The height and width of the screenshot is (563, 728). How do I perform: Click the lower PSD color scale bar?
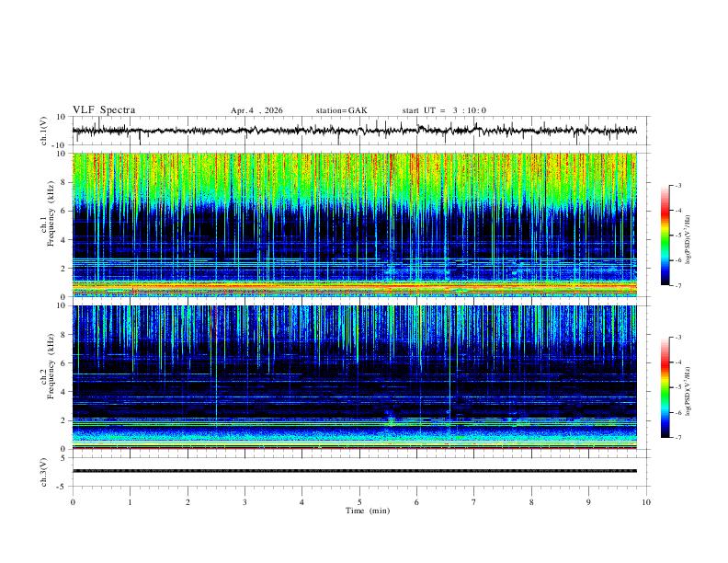coord(665,387)
